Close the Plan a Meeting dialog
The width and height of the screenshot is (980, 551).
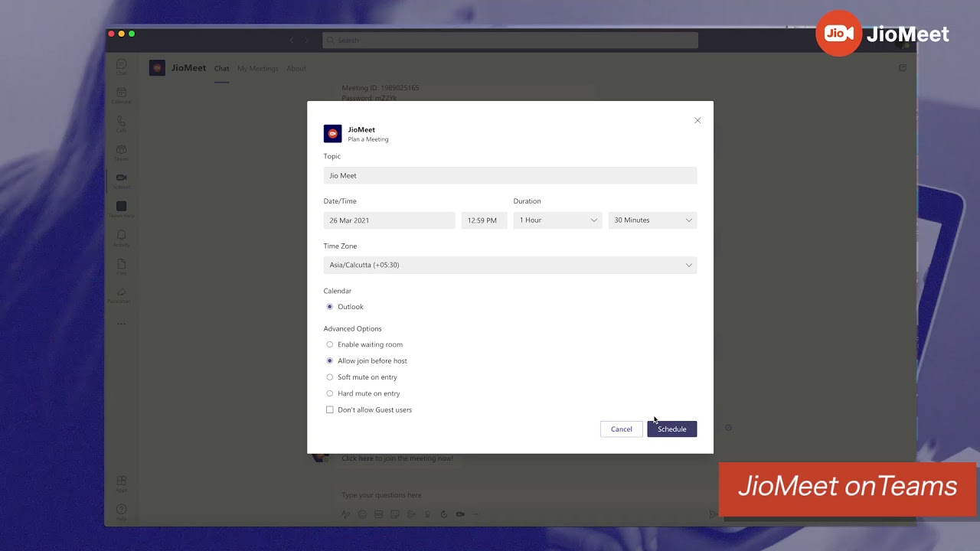tap(697, 120)
